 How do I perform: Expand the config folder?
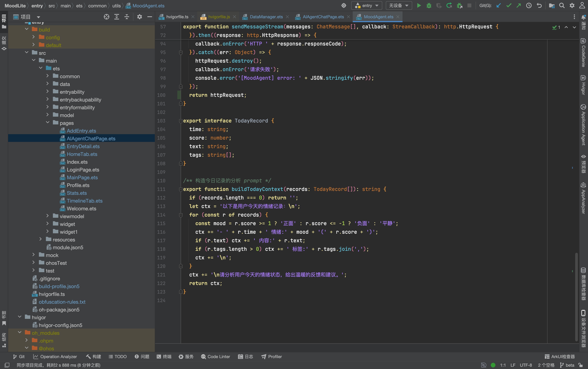point(34,37)
